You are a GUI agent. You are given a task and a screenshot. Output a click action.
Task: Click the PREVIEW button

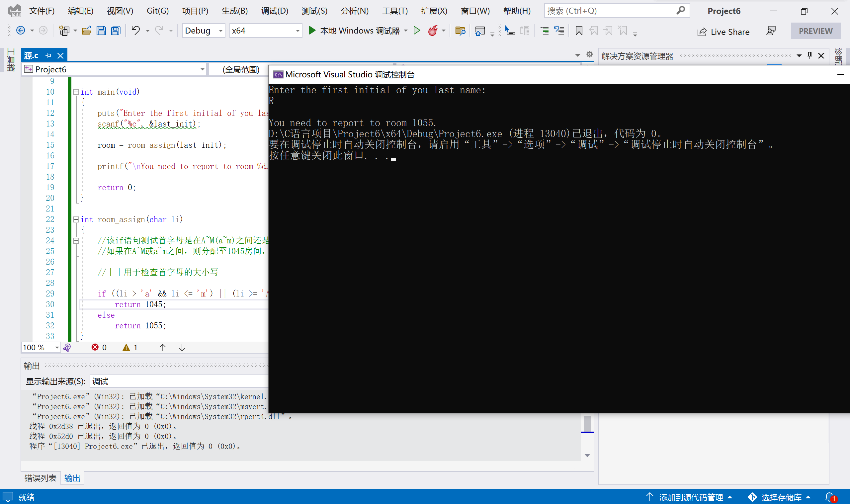click(x=815, y=31)
